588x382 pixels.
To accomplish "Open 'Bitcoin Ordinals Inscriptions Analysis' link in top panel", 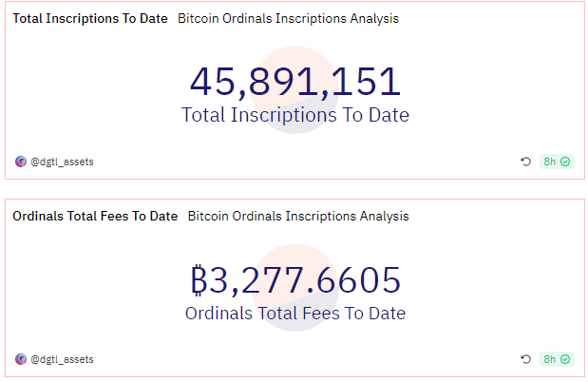I will tap(288, 19).
